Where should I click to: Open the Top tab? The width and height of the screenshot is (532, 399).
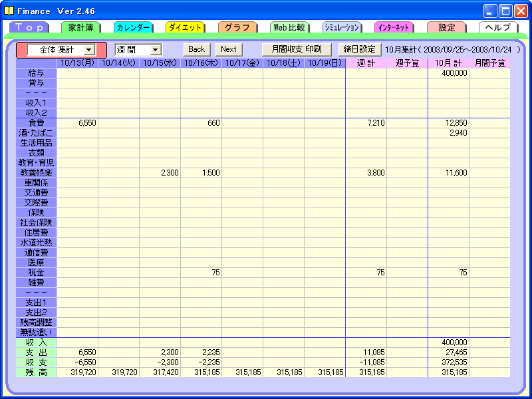29,27
